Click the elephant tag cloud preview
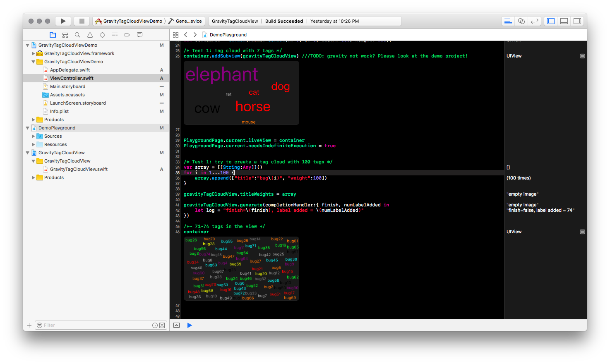610x364 pixels. 241,93
